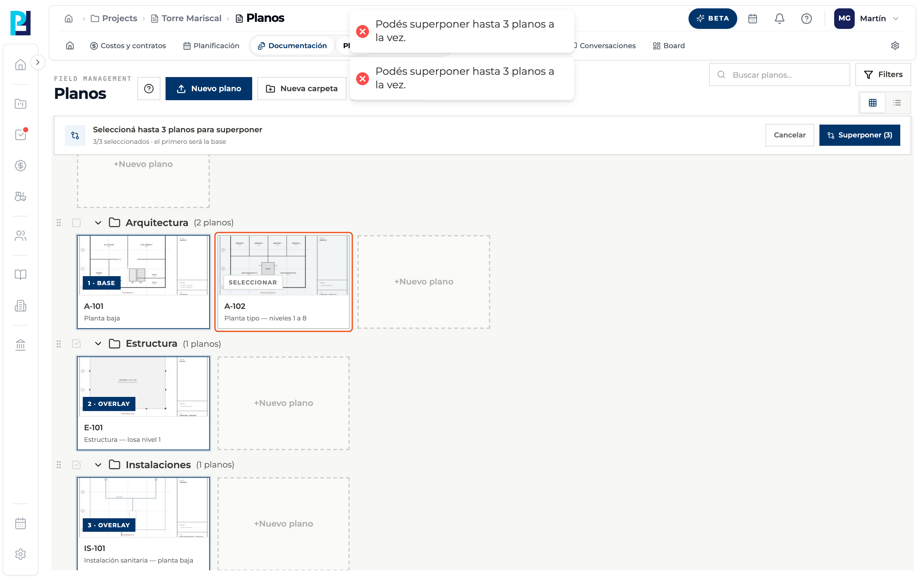
Task: Click the help icon next to Planos title
Action: pyautogui.click(x=149, y=89)
